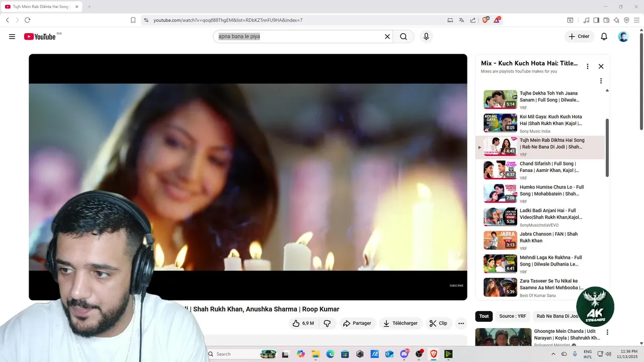Click the Créer button
Image resolution: width=644 pixels, height=362 pixels.
point(579,37)
